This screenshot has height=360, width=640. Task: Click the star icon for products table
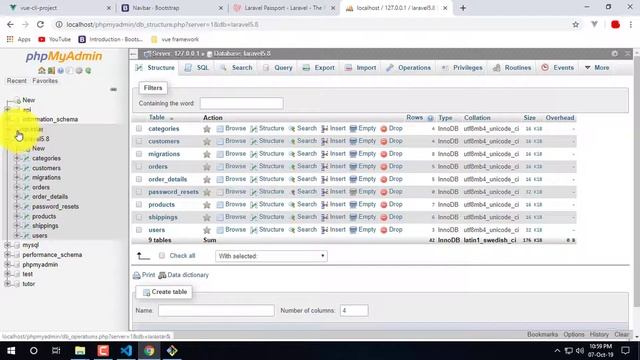click(207, 205)
